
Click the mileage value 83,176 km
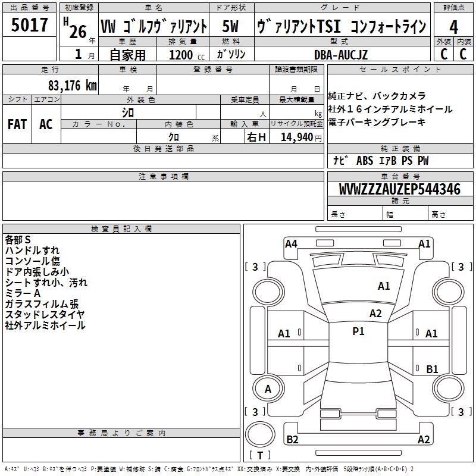click(x=72, y=85)
